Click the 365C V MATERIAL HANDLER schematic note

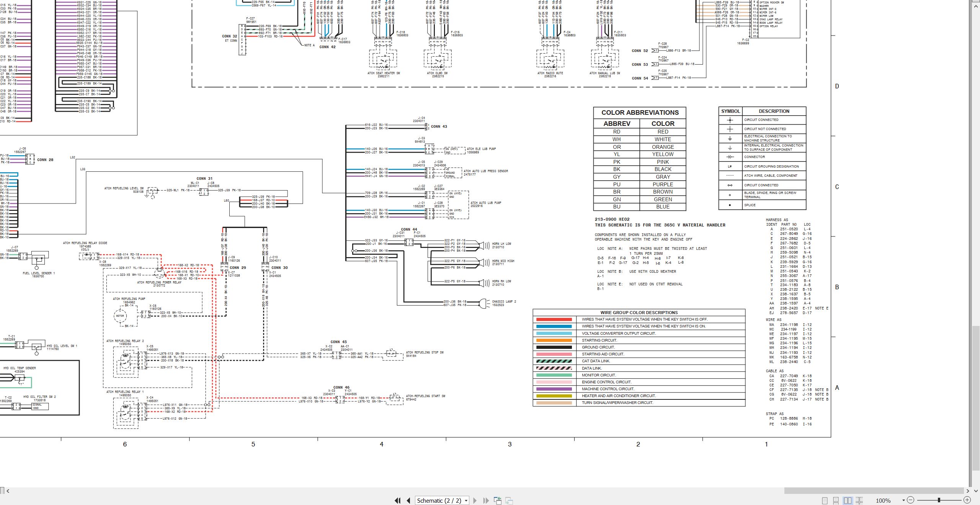click(x=660, y=225)
